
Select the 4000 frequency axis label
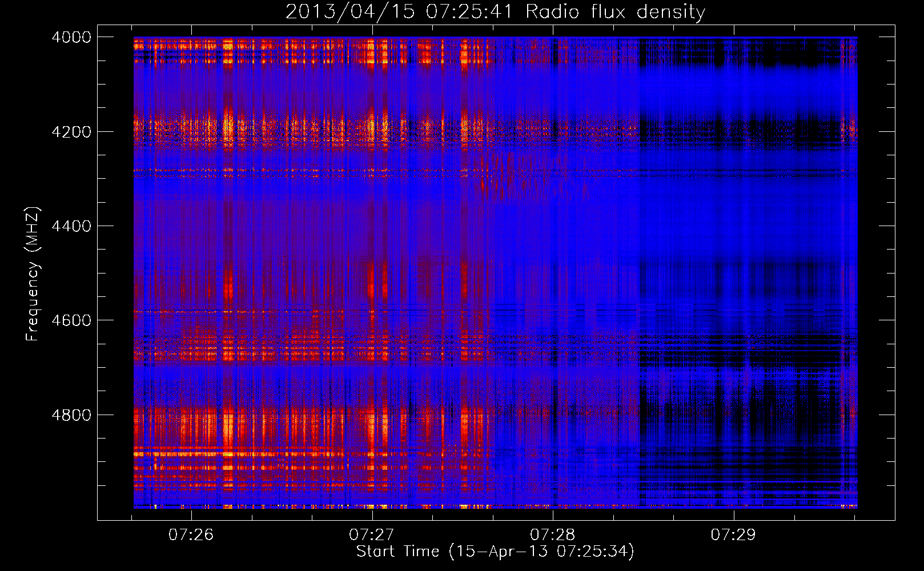pyautogui.click(x=71, y=37)
